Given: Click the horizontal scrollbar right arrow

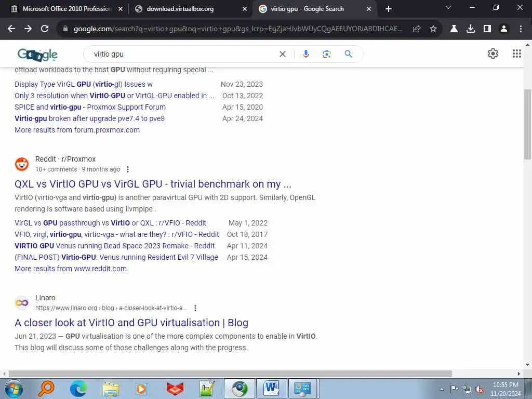Looking at the screenshot, I should 519,374.
